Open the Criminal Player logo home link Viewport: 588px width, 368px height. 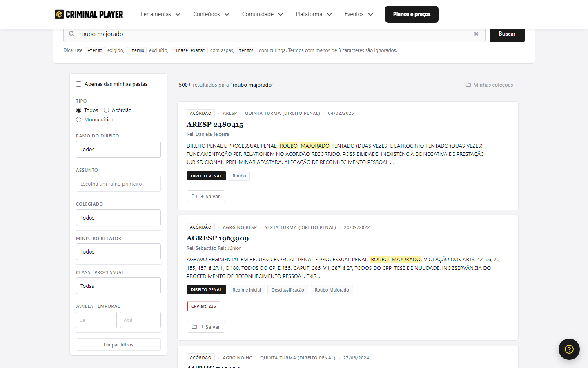[x=89, y=14]
